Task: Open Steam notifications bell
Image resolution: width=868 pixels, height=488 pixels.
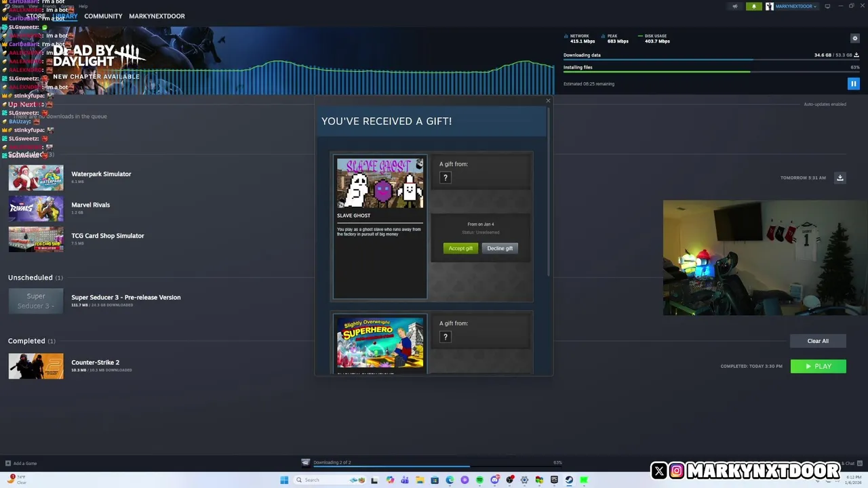Action: click(x=753, y=6)
